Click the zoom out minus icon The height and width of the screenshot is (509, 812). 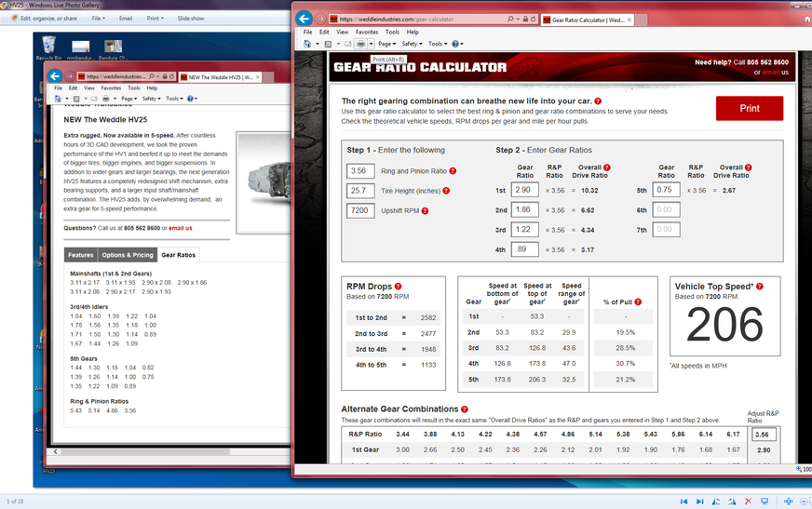tap(804, 502)
